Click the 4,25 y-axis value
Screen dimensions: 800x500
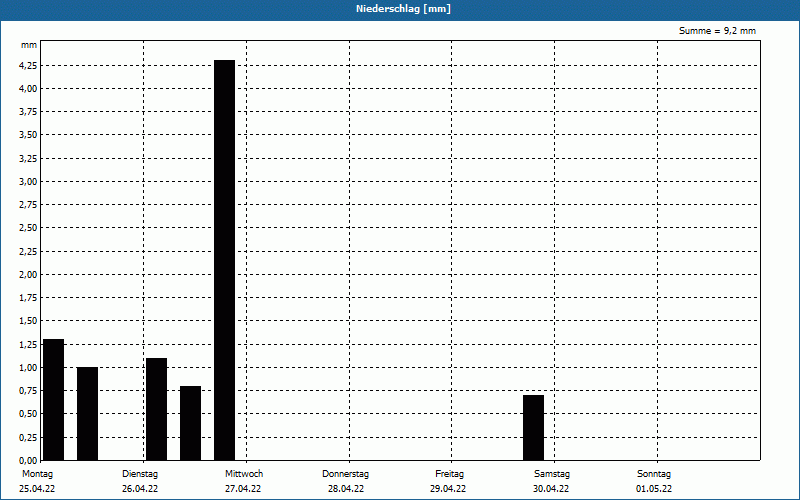click(28, 65)
